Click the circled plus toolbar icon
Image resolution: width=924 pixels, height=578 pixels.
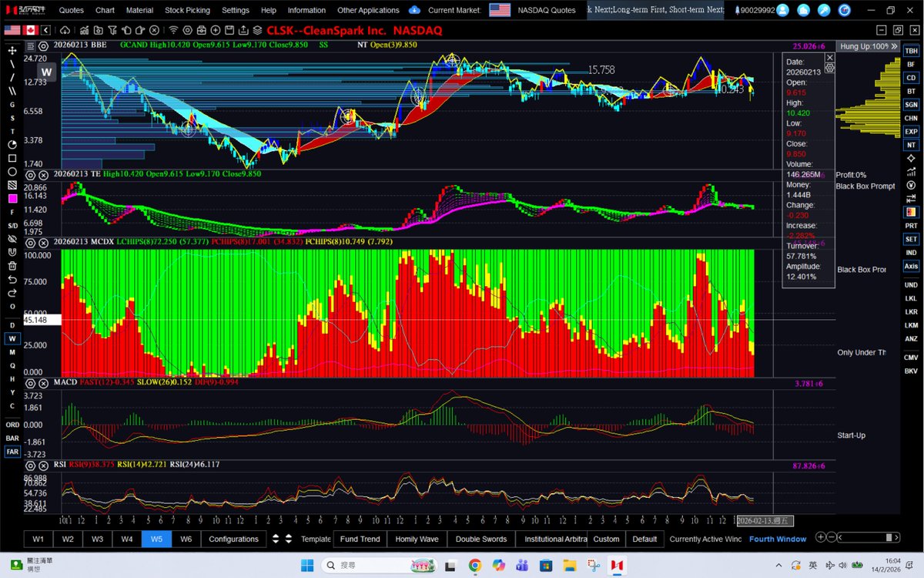coord(215,30)
